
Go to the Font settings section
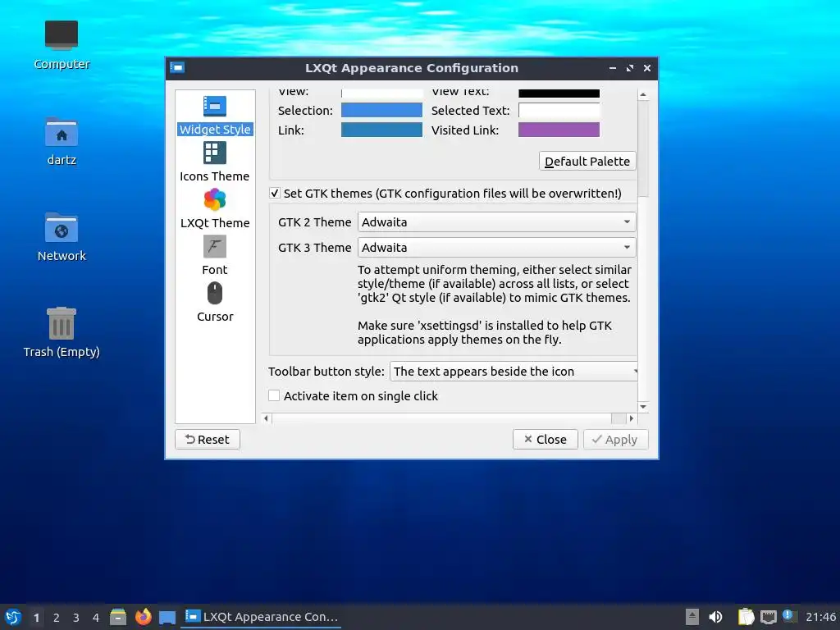pyautogui.click(x=215, y=255)
